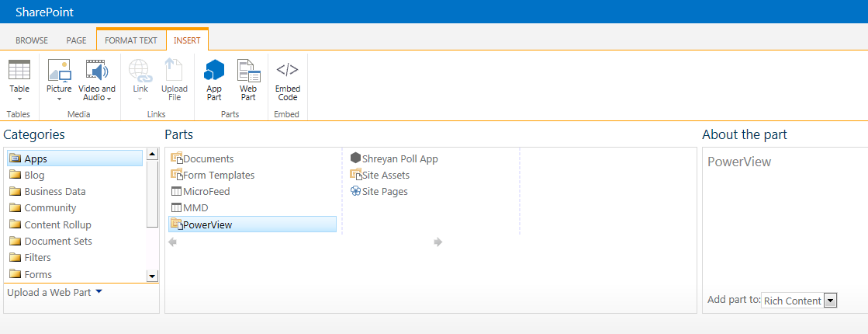The image size is (868, 334).
Task: Click the Web Part ribbon icon
Action: pyautogui.click(x=248, y=71)
